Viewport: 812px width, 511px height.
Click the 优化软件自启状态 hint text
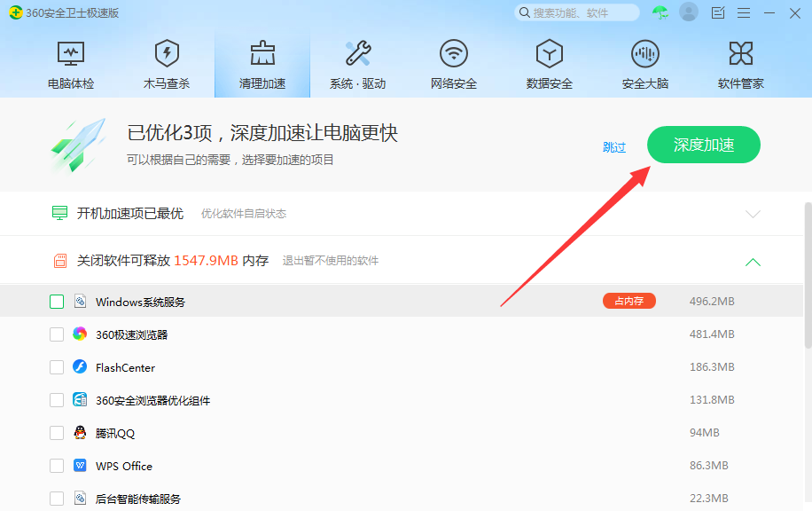point(244,214)
